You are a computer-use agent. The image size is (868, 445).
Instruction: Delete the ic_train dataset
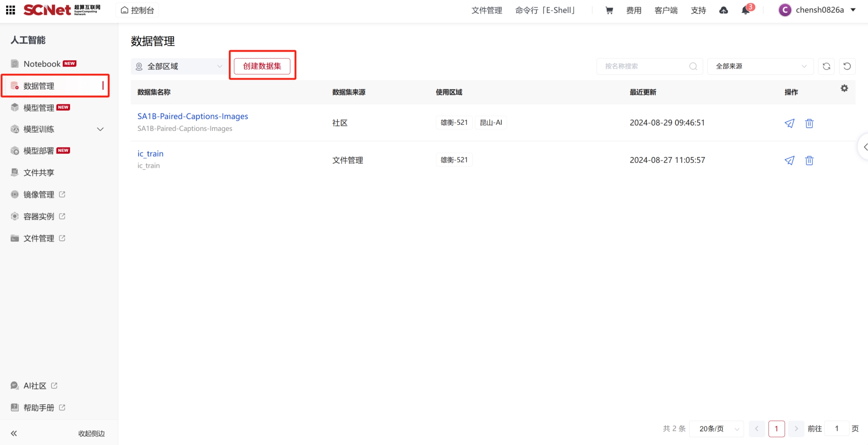pyautogui.click(x=809, y=160)
